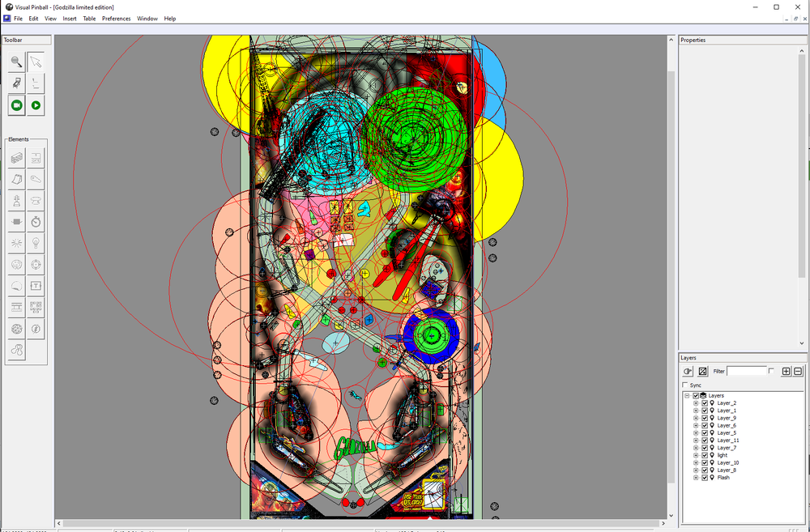Enable the Sync checkbox

click(685, 385)
